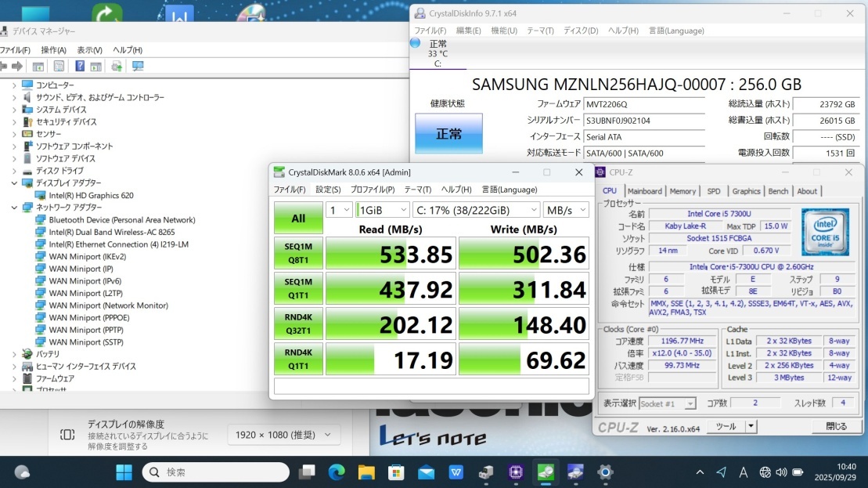Click the blue Help icon in Device Manager toolbar
Viewport: 868px width, 488px height.
[80, 67]
